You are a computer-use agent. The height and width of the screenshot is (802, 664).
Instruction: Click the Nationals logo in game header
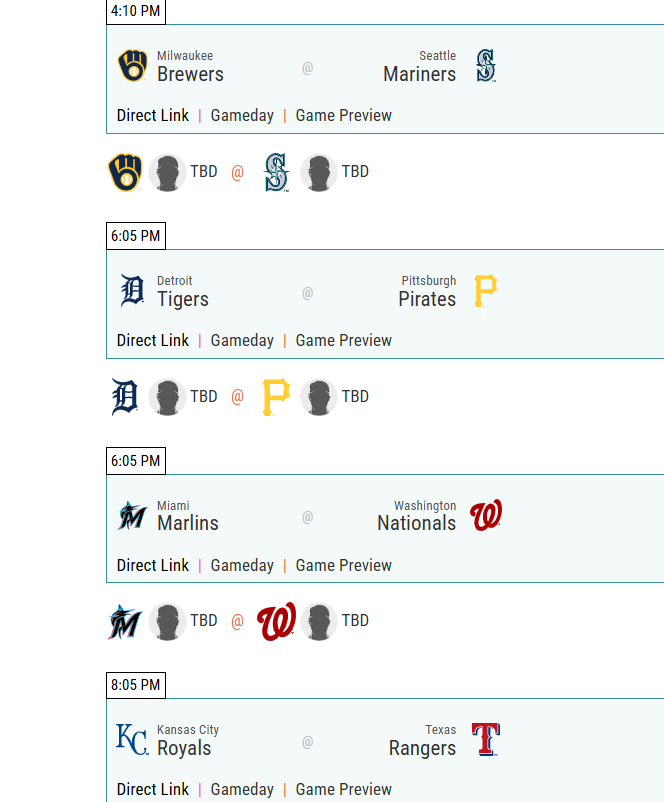tap(486, 516)
